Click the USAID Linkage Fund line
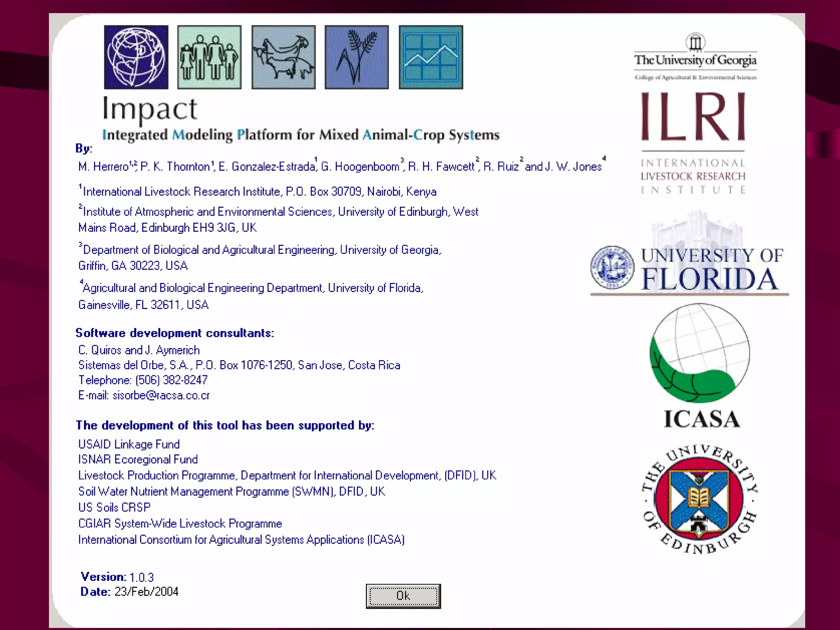This screenshot has width=840, height=630. [129, 444]
